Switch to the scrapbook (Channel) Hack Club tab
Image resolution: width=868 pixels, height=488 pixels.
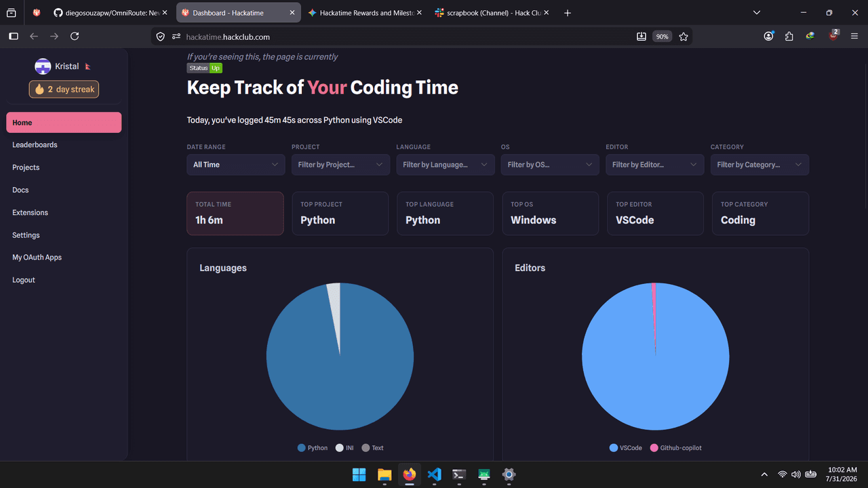[x=492, y=13]
